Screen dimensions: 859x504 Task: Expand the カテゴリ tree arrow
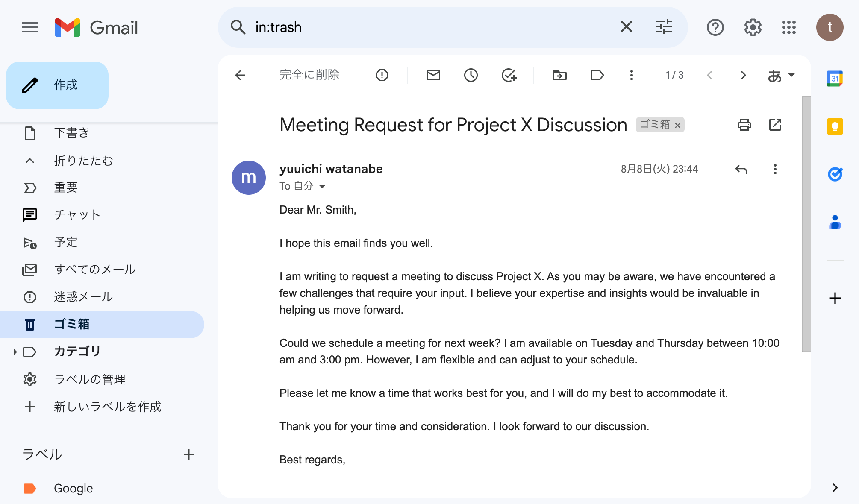point(15,352)
